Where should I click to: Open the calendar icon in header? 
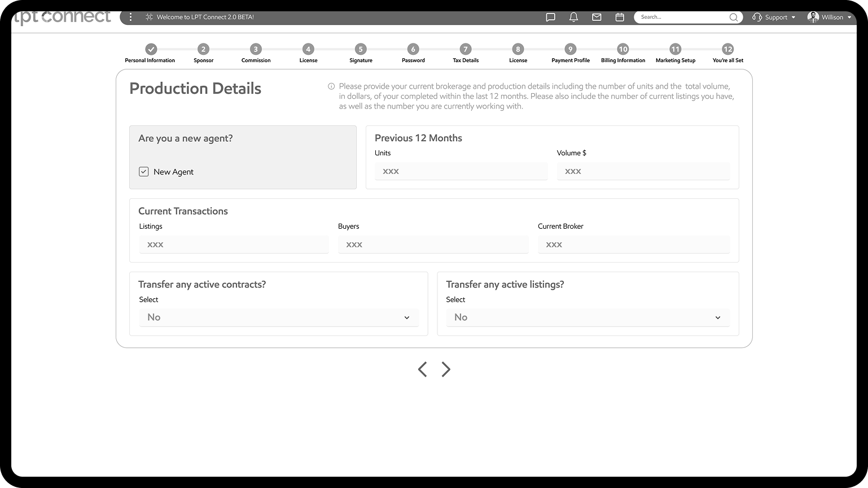tap(620, 18)
